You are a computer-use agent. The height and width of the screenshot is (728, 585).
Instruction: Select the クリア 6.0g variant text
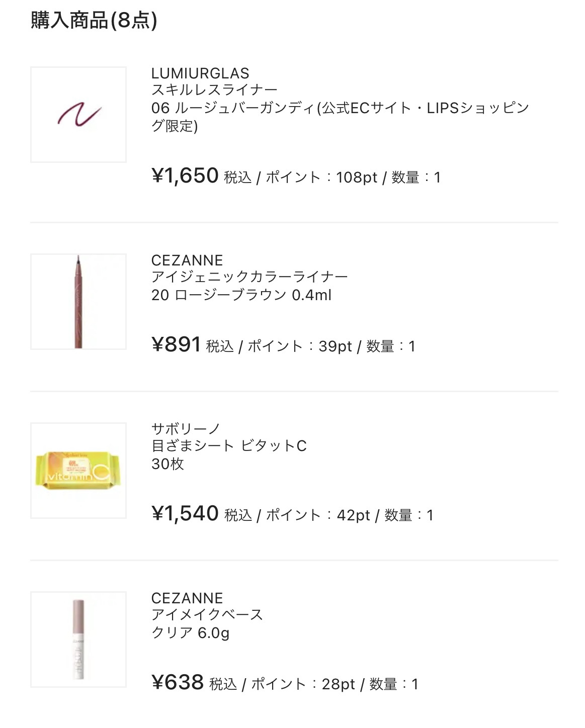(x=190, y=633)
